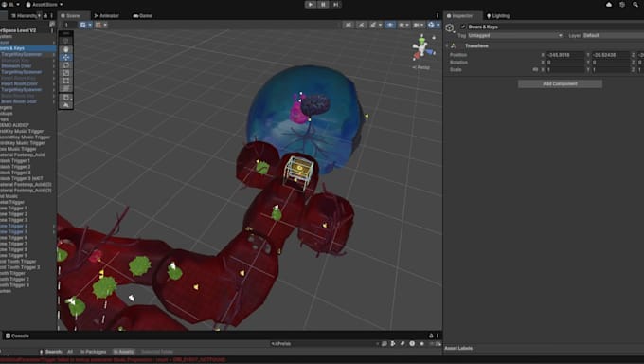Click the Position Y input field

coord(611,55)
